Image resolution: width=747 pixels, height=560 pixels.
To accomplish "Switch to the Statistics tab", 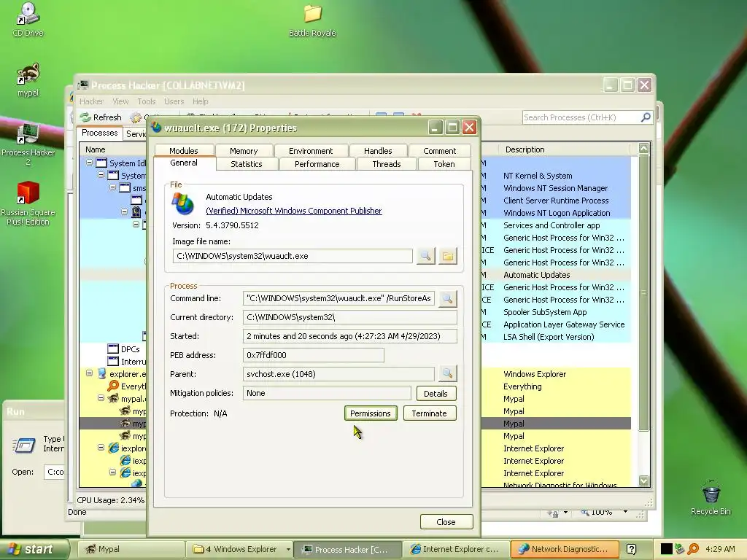I will coord(247,164).
